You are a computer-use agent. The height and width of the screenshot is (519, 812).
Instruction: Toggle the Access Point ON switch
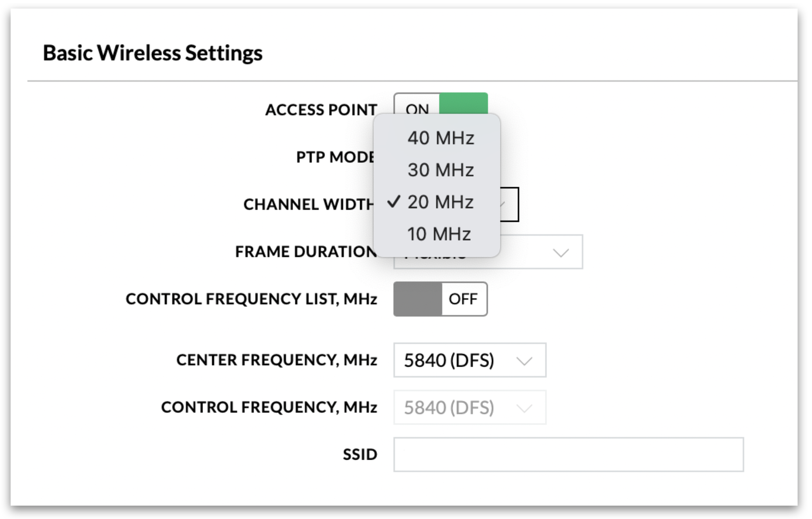[x=441, y=105]
